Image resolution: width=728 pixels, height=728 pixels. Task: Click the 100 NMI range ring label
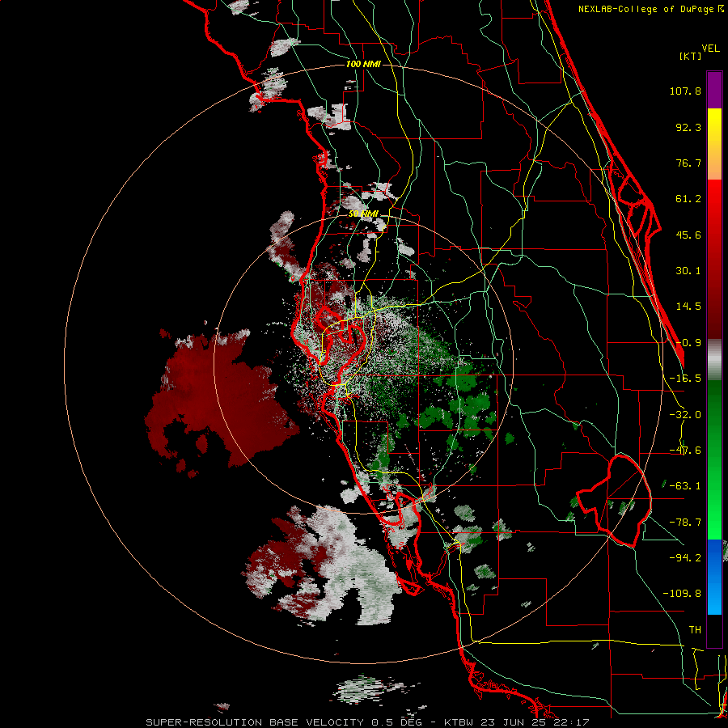click(x=363, y=64)
